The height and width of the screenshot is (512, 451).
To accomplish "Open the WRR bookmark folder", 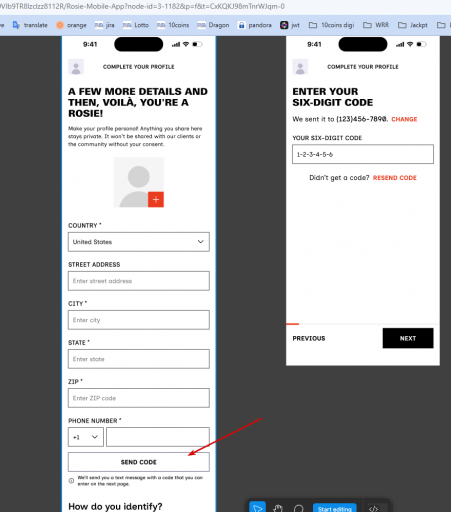I will click(376, 25).
